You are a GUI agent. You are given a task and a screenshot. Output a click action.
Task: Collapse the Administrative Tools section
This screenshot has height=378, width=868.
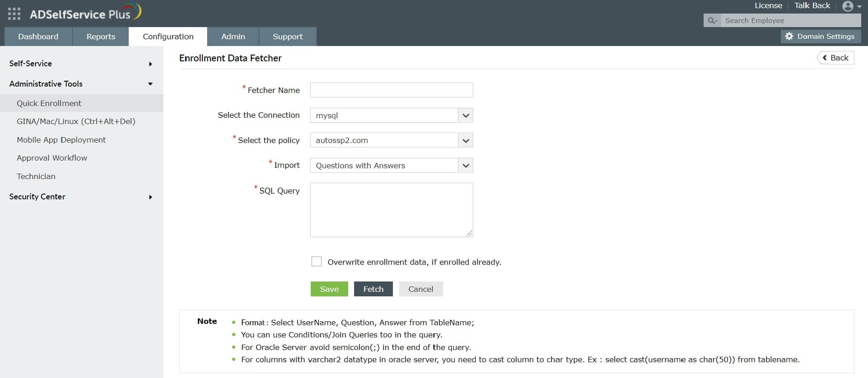coord(150,84)
